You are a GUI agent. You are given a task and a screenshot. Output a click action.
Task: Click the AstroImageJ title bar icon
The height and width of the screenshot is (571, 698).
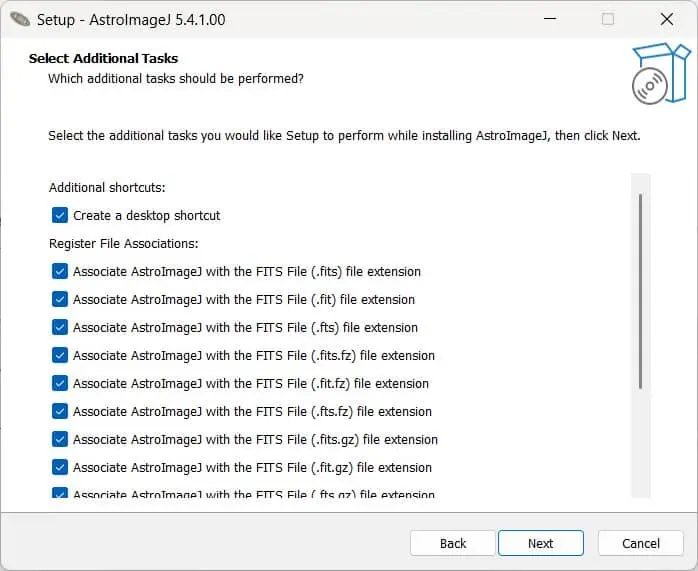tap(20, 20)
